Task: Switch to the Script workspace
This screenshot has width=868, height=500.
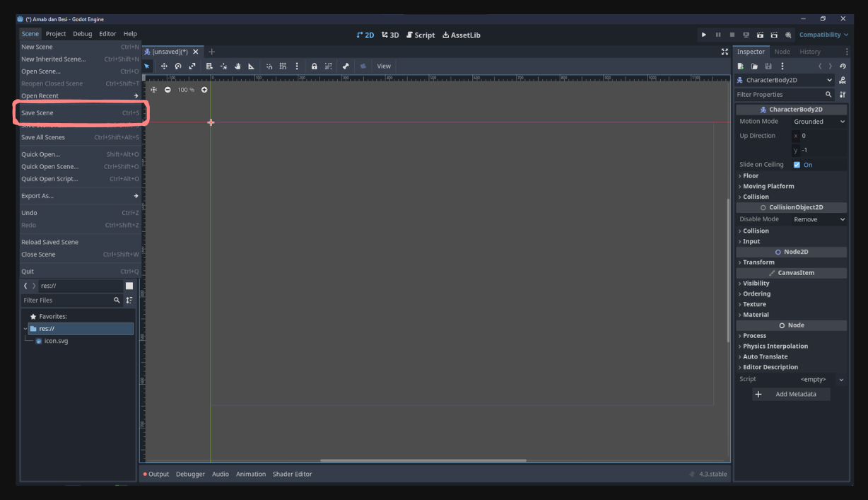Action: (x=421, y=35)
